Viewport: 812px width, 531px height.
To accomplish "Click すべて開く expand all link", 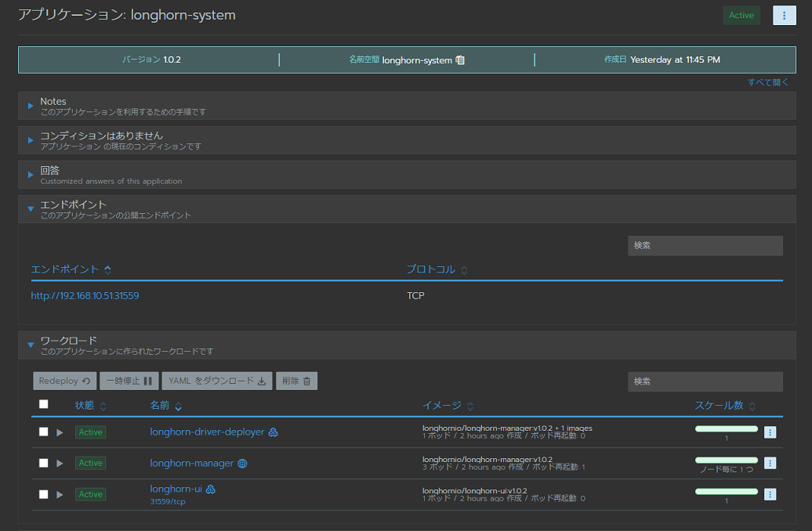I will [x=768, y=82].
